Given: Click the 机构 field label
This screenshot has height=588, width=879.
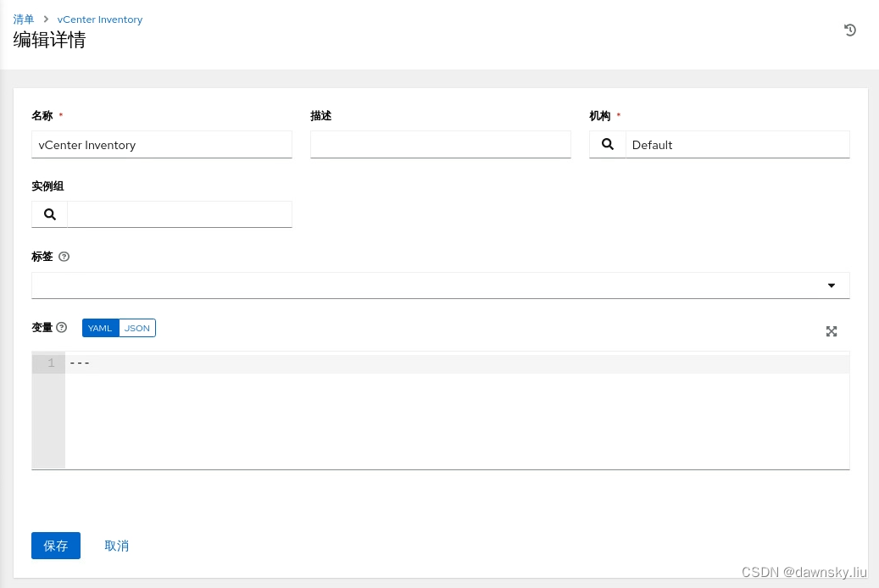Looking at the screenshot, I should 600,115.
